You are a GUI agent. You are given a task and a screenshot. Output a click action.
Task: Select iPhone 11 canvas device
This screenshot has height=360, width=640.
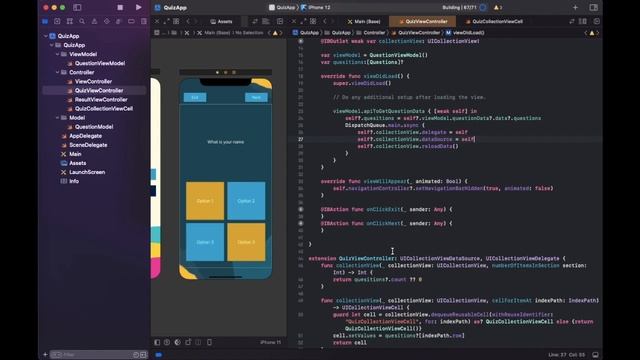point(270,342)
